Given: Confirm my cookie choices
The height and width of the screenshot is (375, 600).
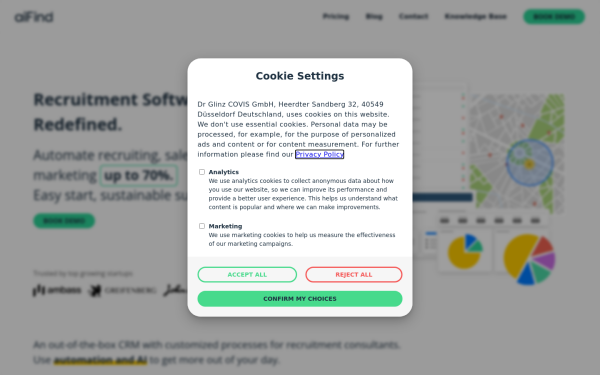Looking at the screenshot, I should (x=300, y=299).
